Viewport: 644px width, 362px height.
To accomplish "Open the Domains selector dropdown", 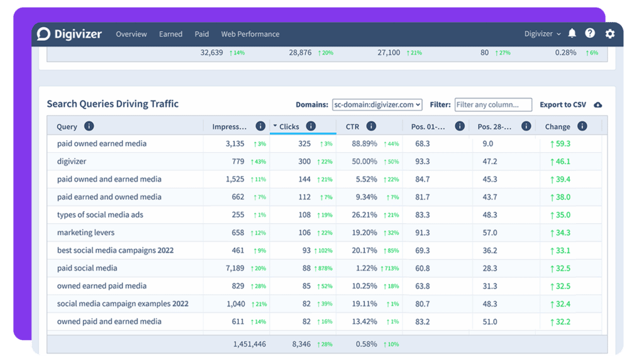I will click(377, 105).
